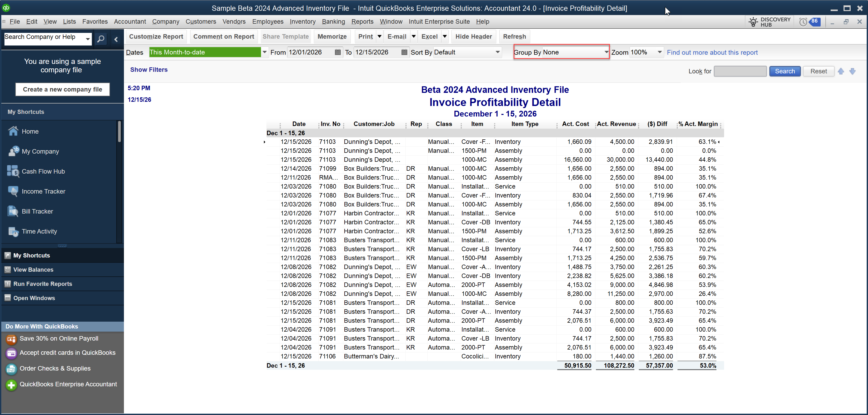This screenshot has width=868, height=415.
Task: Click the reminders clock icon showing 86
Action: (803, 22)
